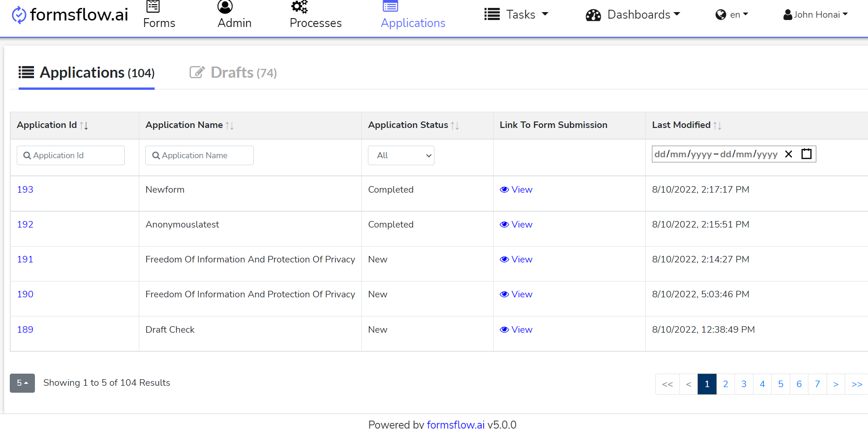Screen dimensions: 868x429
Task: Open application 191 link
Action: [x=25, y=260]
